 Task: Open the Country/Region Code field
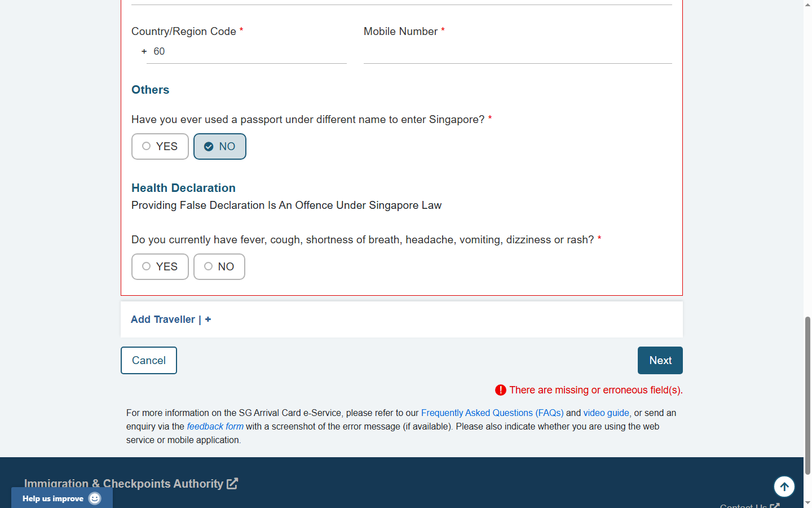(x=246, y=52)
